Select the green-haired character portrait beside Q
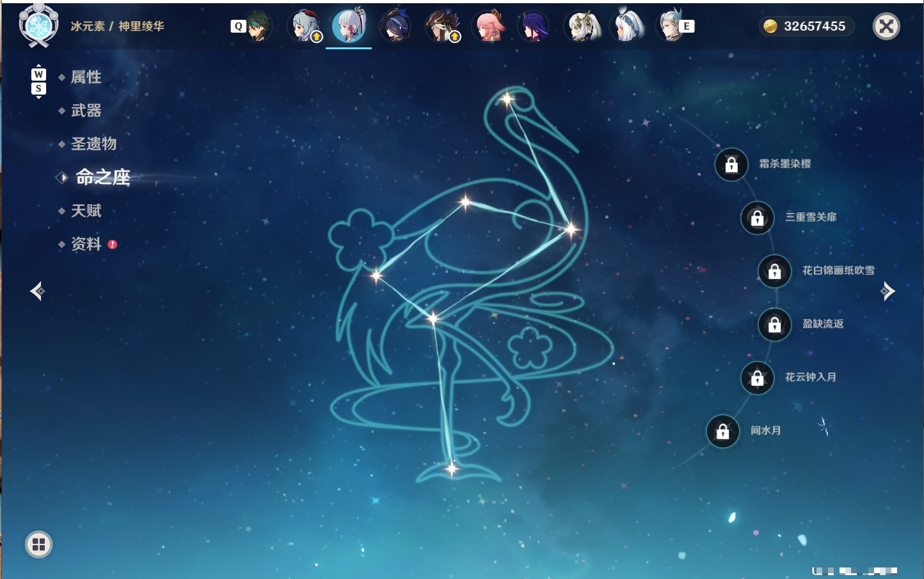This screenshot has height=579, width=924. coord(257,26)
